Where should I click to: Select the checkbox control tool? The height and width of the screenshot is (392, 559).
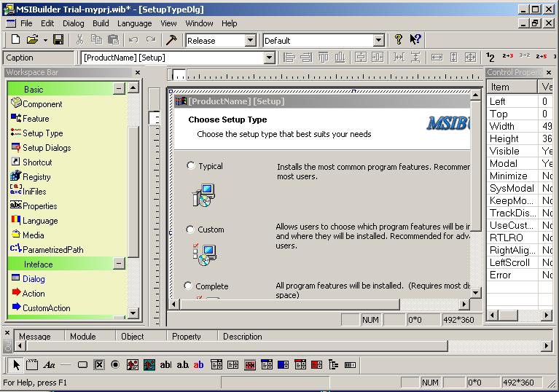coord(99,364)
